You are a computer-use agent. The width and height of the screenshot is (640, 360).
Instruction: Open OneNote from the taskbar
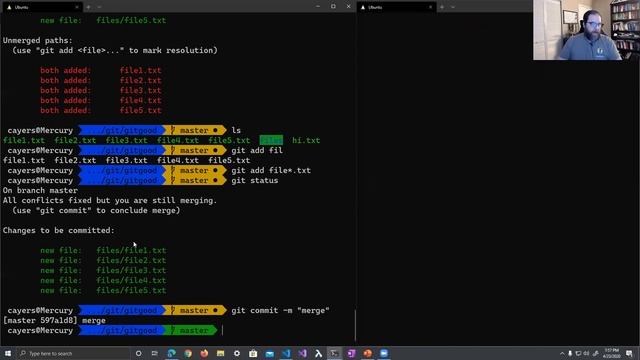(351, 353)
